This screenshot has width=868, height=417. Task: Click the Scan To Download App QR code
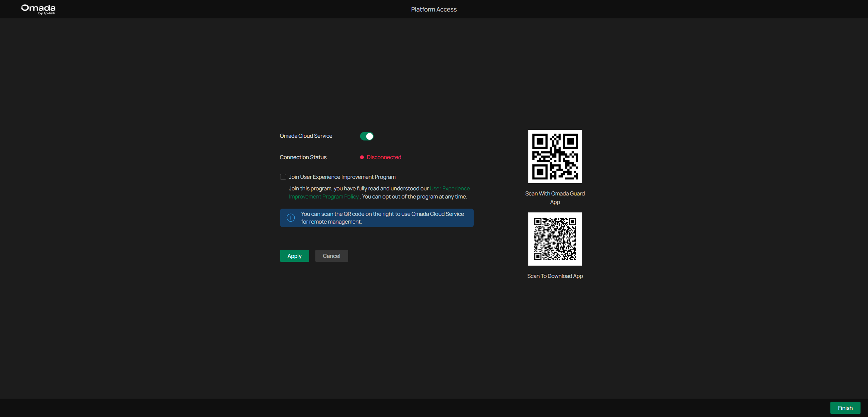(x=555, y=239)
